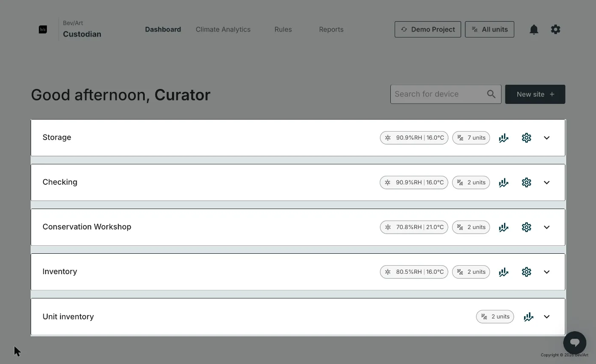The width and height of the screenshot is (596, 364).
Task: Click the 7 units badge for Storage
Action: 471,138
